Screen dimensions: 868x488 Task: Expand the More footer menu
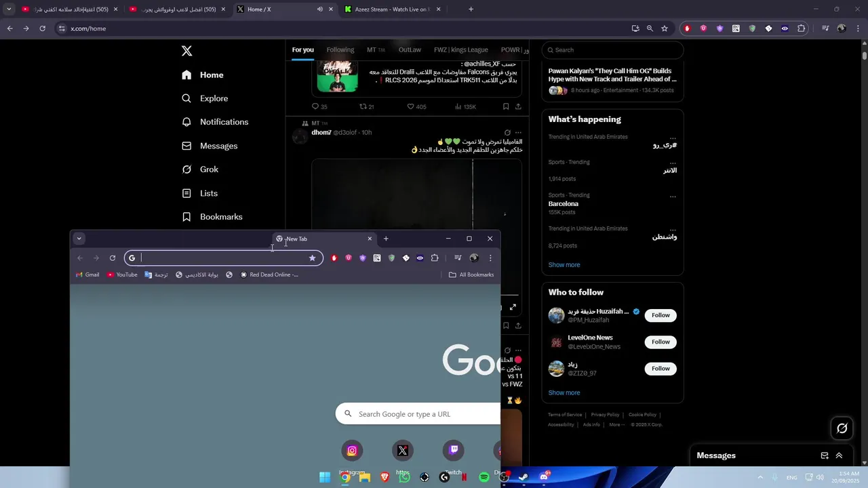pyautogui.click(x=616, y=425)
